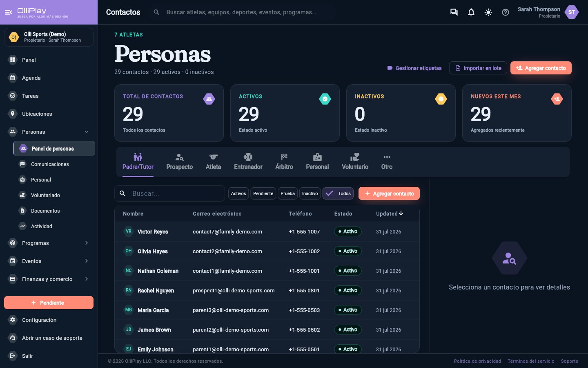Open Comunicaciones submenu item
This screenshot has width=588, height=368.
coord(54,164)
